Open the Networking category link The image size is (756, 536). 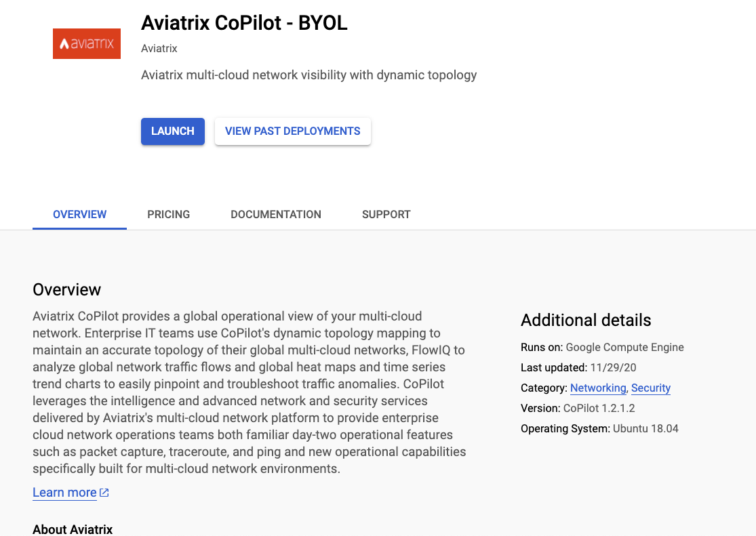tap(598, 388)
